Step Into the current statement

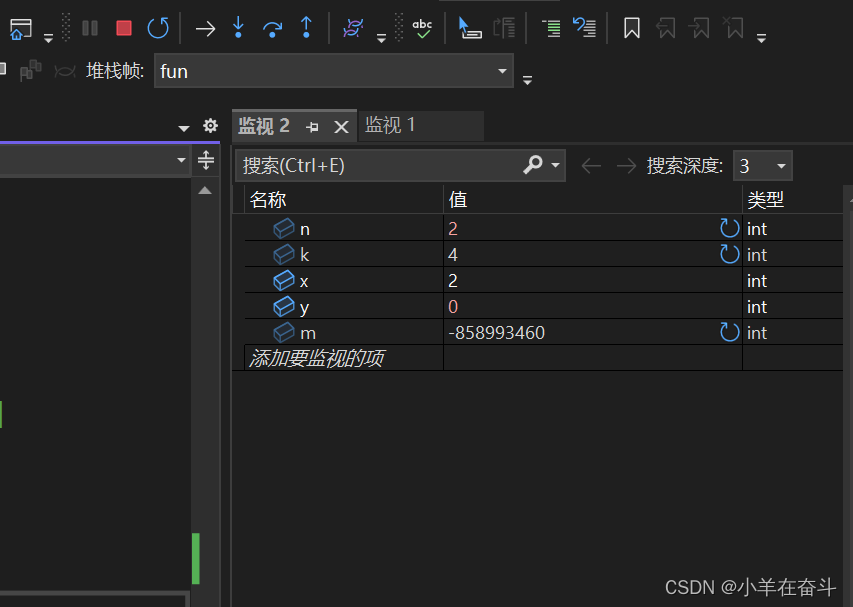click(238, 27)
